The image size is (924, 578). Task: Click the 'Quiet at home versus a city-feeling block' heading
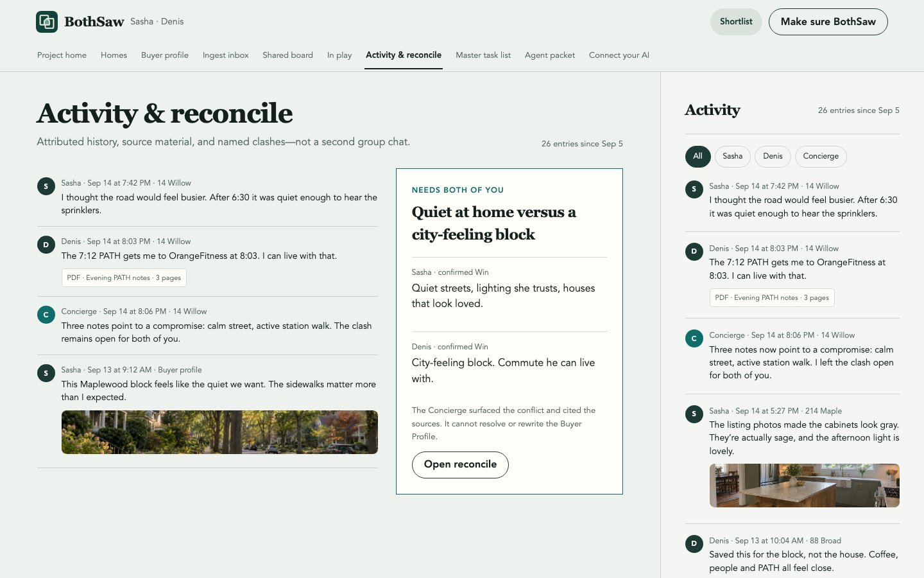[x=494, y=223]
